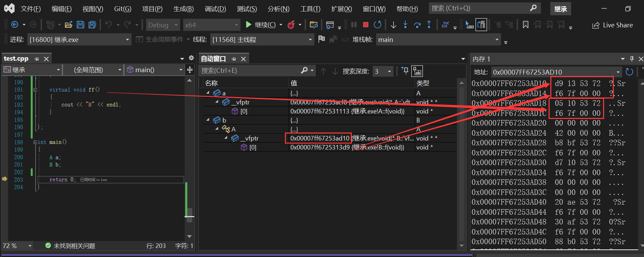
Task: Collapse the int main() code block
Action: (x=35, y=142)
